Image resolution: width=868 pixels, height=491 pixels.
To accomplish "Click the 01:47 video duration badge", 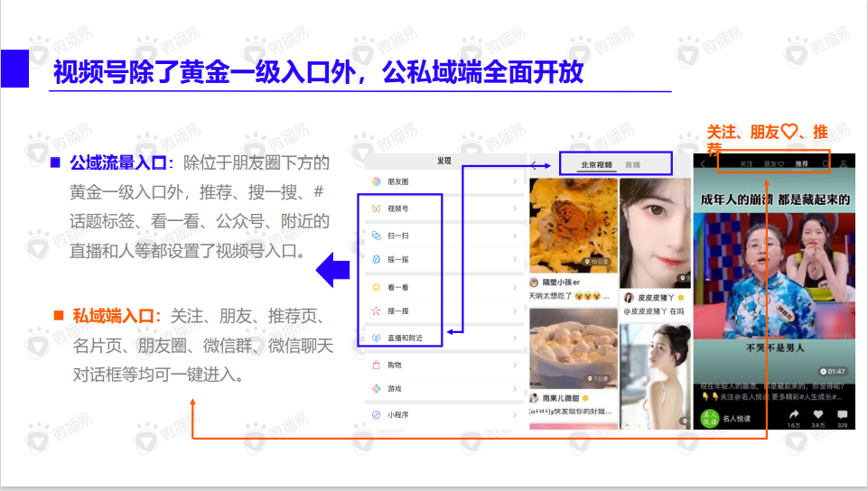I will tap(832, 371).
